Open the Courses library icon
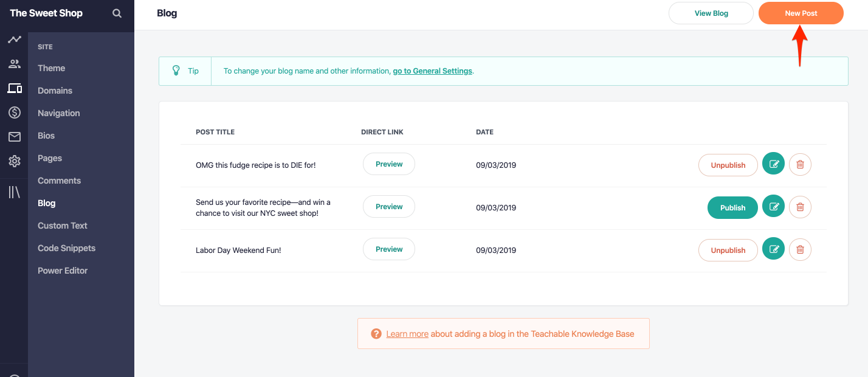Image resolution: width=868 pixels, height=377 pixels. 14,192
